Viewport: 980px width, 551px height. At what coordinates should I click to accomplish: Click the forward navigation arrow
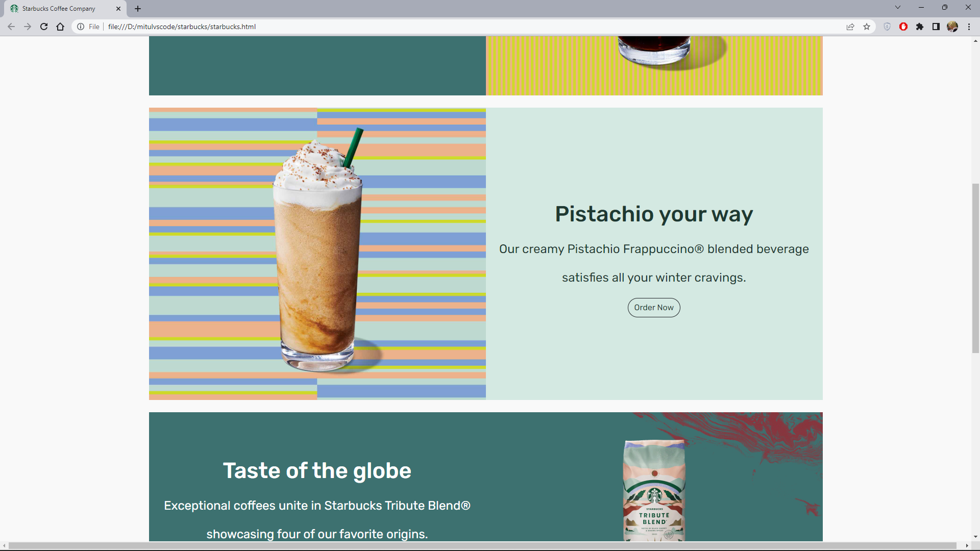27,27
